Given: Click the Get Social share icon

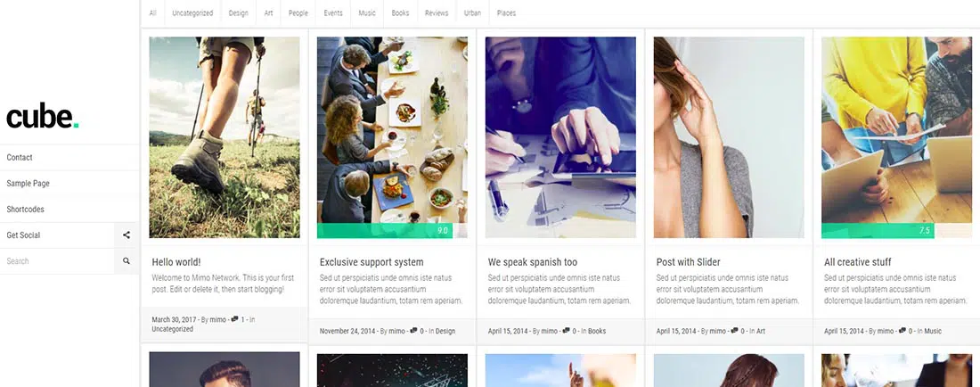Looking at the screenshot, I should coord(127,235).
